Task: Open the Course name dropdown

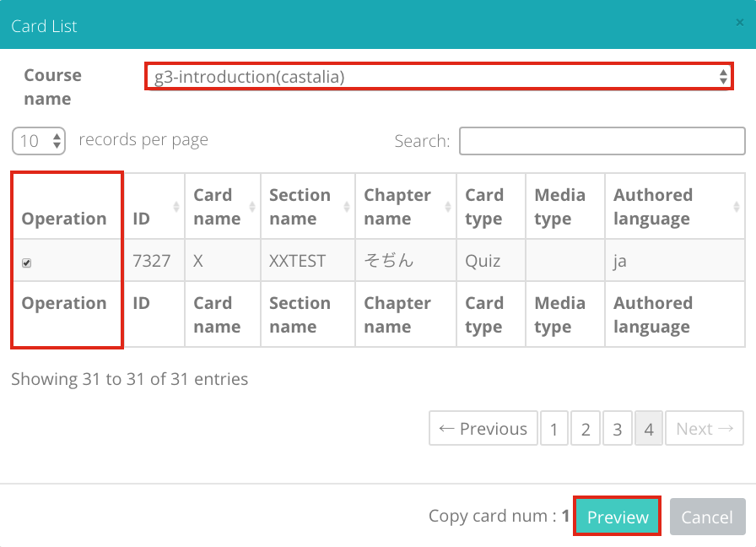Action: click(x=439, y=76)
